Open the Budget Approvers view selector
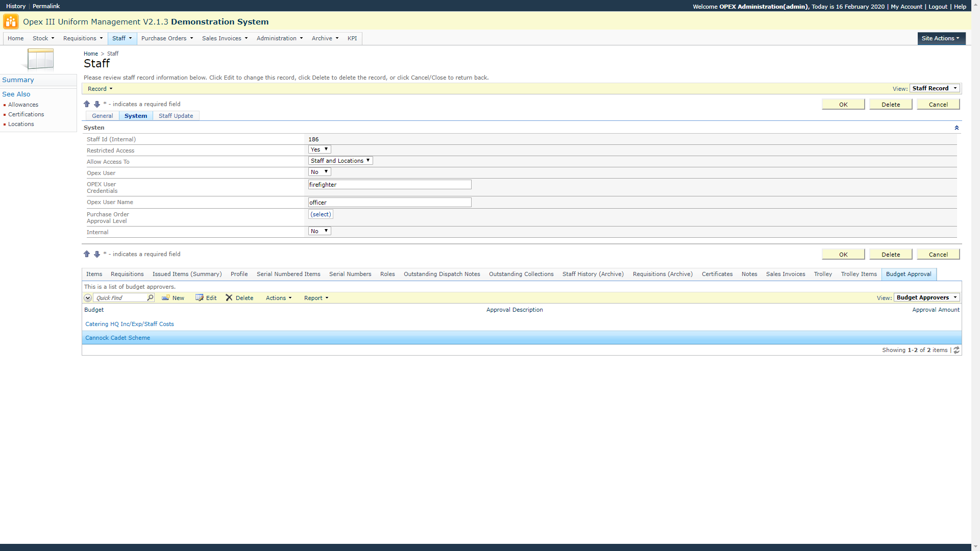980x551 pixels. 926,297
